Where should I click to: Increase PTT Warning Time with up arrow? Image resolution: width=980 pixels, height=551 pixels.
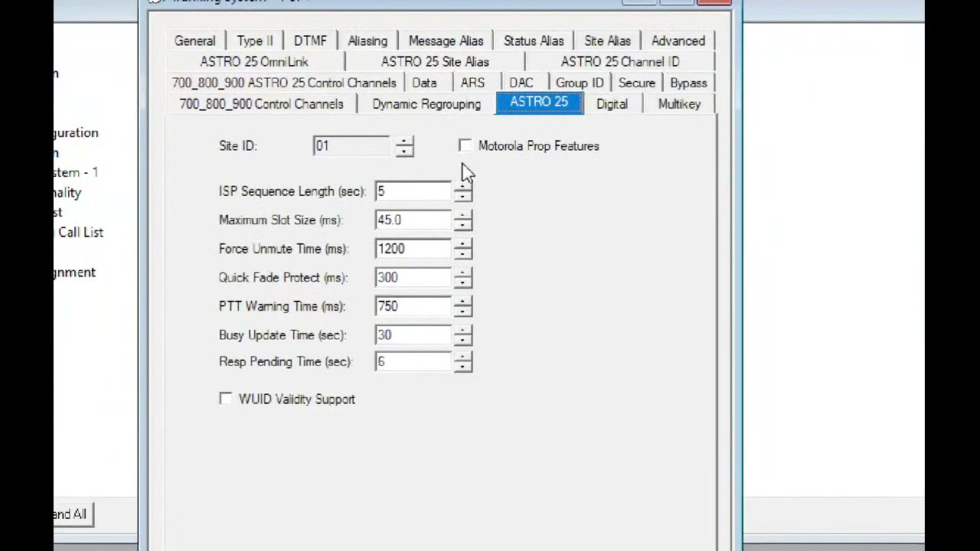tap(462, 302)
